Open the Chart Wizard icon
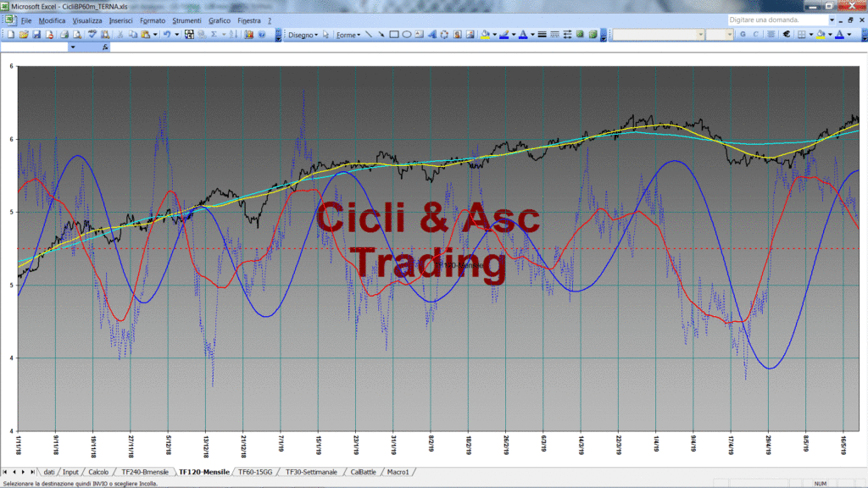This screenshot has width=868, height=488. (x=248, y=34)
